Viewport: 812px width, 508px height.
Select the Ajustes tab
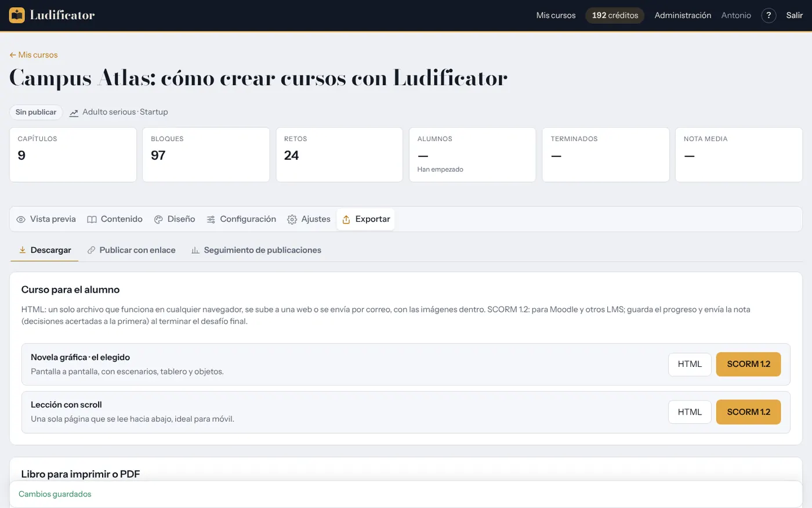click(309, 219)
